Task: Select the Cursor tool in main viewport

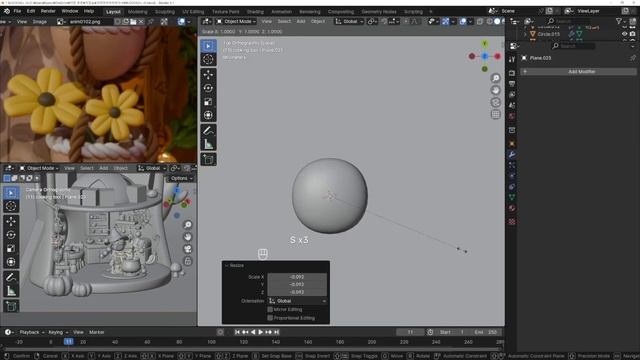Action: (x=208, y=59)
